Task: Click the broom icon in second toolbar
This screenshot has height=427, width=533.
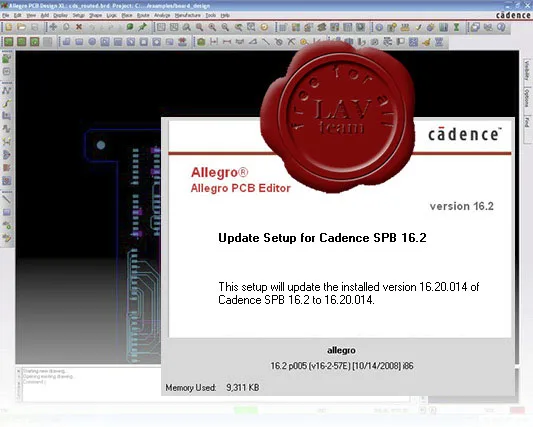Action: 426,42
